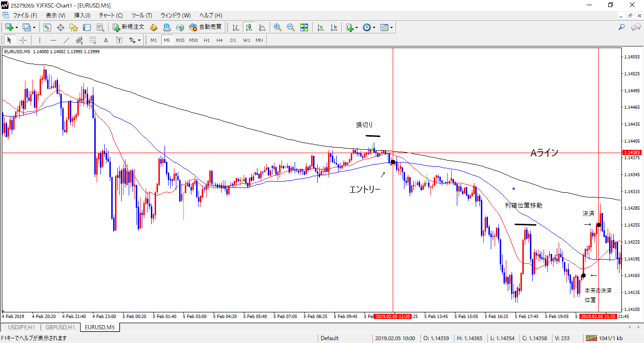Select the text A tool

coord(106,40)
